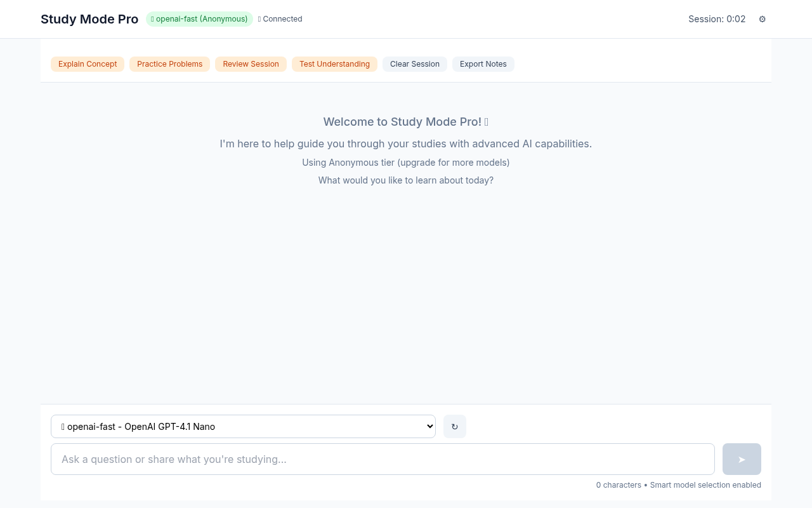Open the OpenAI GPT-4.1 Nano model dropdown

[243, 426]
